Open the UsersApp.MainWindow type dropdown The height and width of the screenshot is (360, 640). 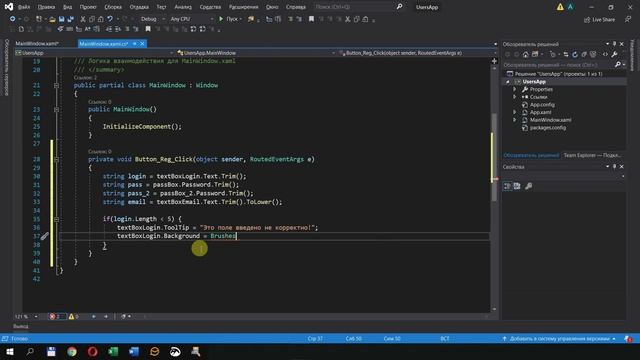pyautogui.click(x=256, y=53)
